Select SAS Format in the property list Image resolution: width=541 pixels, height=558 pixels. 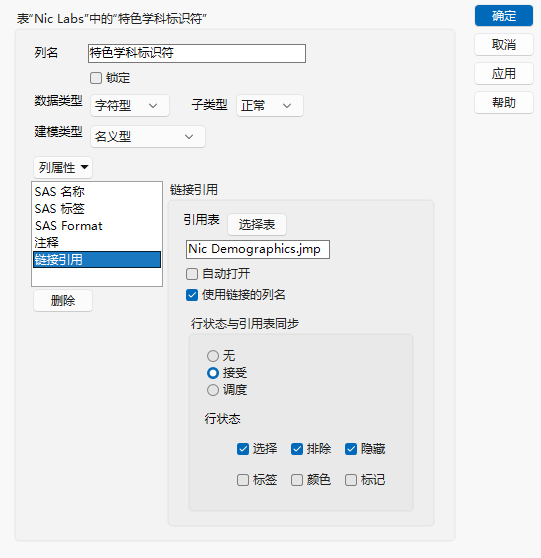pos(97,226)
